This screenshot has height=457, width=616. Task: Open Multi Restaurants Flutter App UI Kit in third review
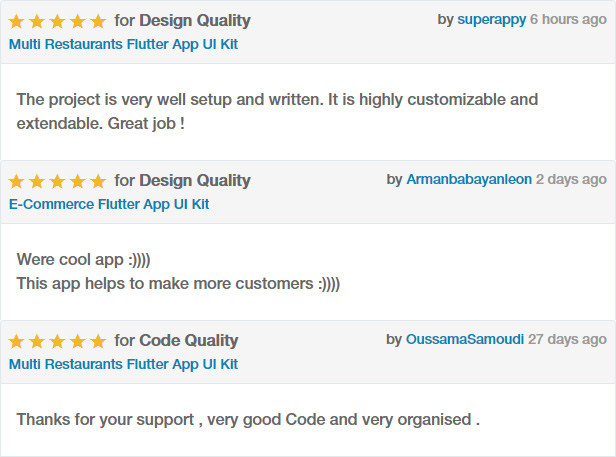coord(123,364)
